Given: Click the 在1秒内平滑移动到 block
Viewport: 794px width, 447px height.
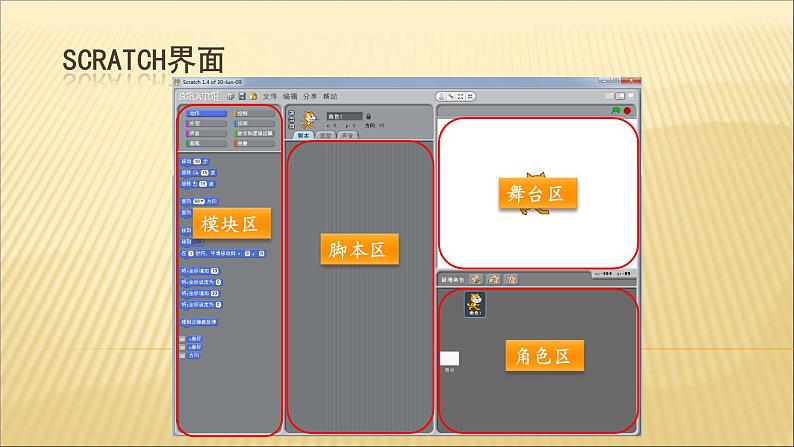Looking at the screenshot, I should pyautogui.click(x=223, y=253).
